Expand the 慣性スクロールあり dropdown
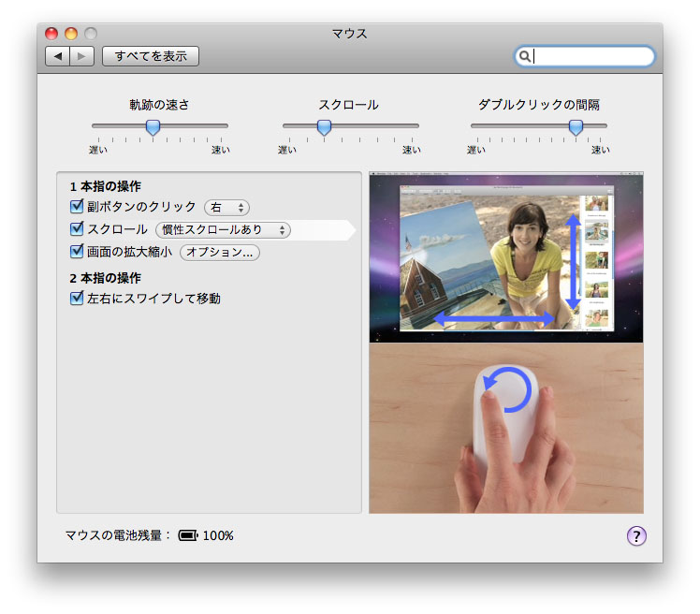Viewport: 700px width, 614px height. tap(224, 229)
